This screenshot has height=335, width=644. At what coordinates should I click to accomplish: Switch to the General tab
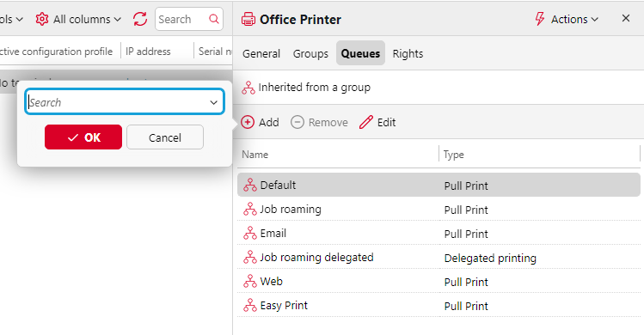[x=261, y=53]
